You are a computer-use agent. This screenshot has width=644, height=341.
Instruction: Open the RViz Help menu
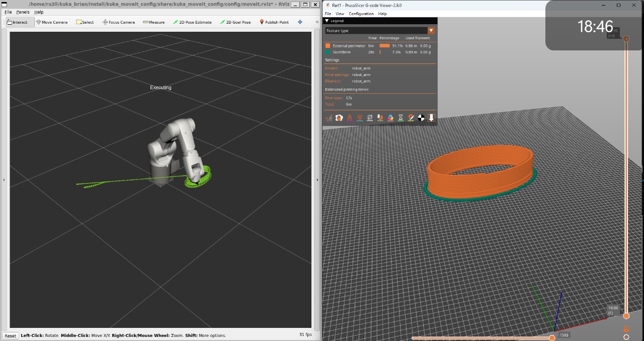[39, 12]
